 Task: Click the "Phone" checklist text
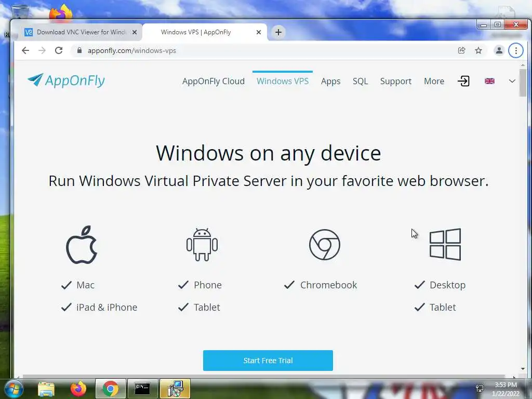click(x=208, y=285)
